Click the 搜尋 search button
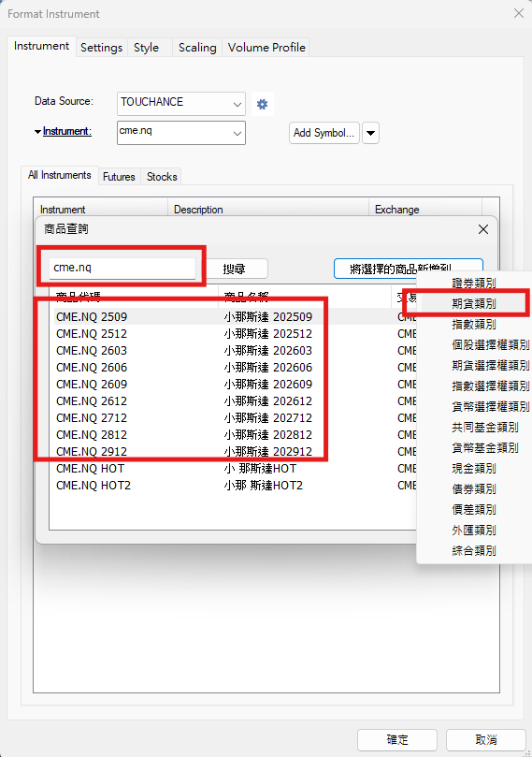The image size is (532, 757). click(234, 269)
